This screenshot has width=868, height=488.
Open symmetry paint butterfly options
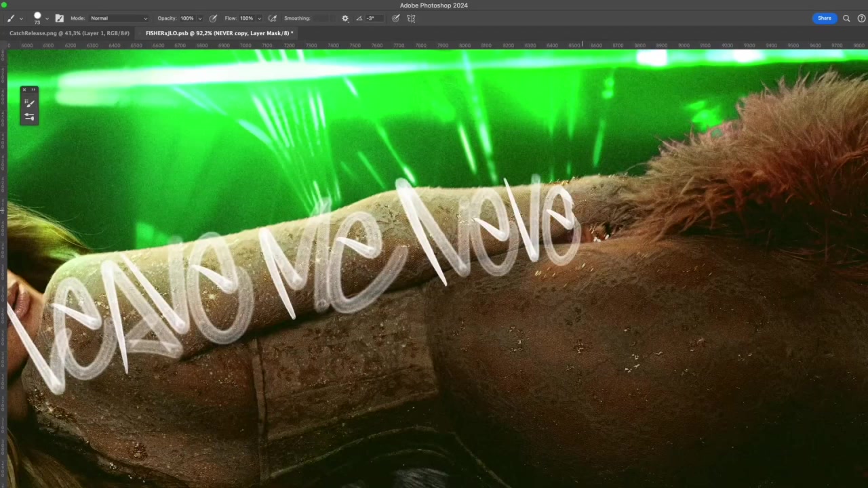pos(411,18)
